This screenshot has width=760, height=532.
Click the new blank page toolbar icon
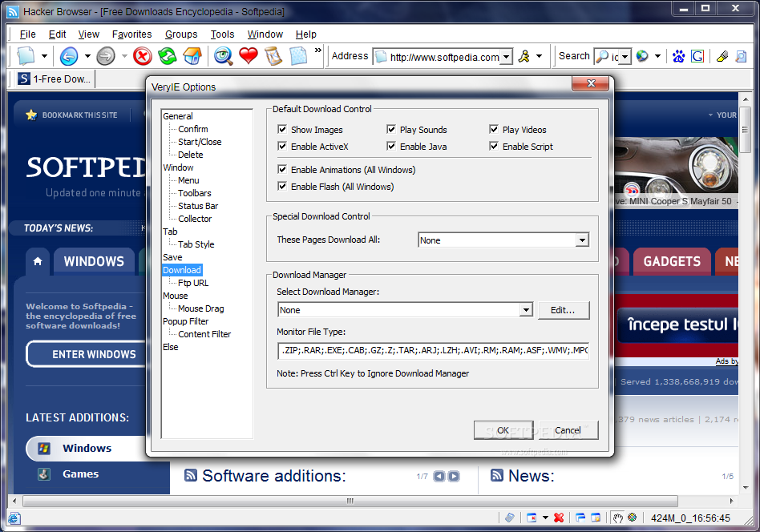[26, 56]
